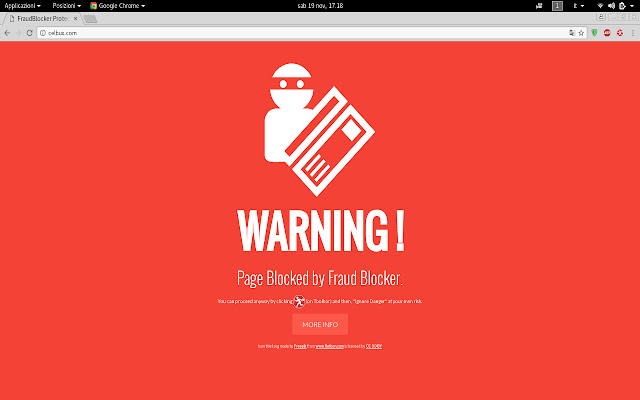Viewport: 640px width, 400px height.
Task: Click the clock showing sab 19 nov, 17.18
Action: coord(320,6)
